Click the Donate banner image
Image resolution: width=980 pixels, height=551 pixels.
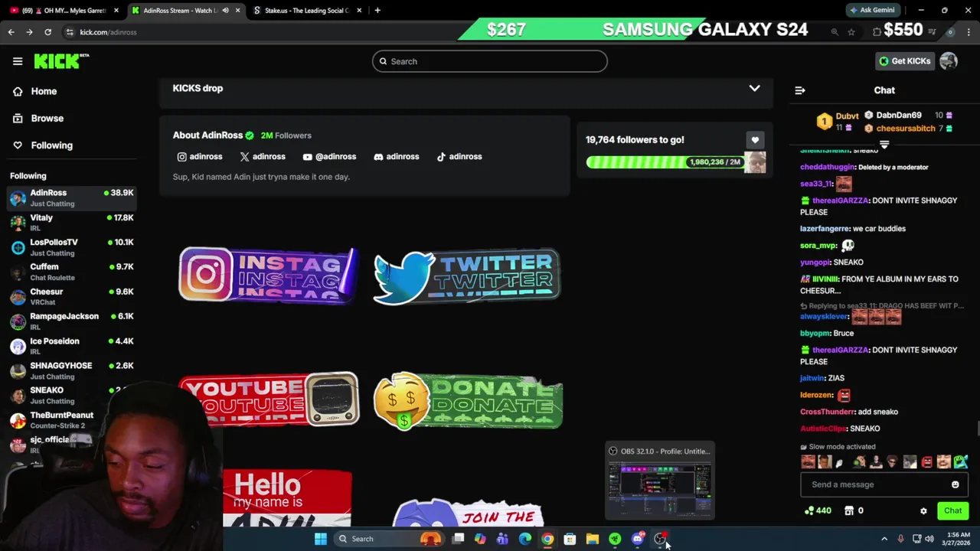tap(468, 400)
